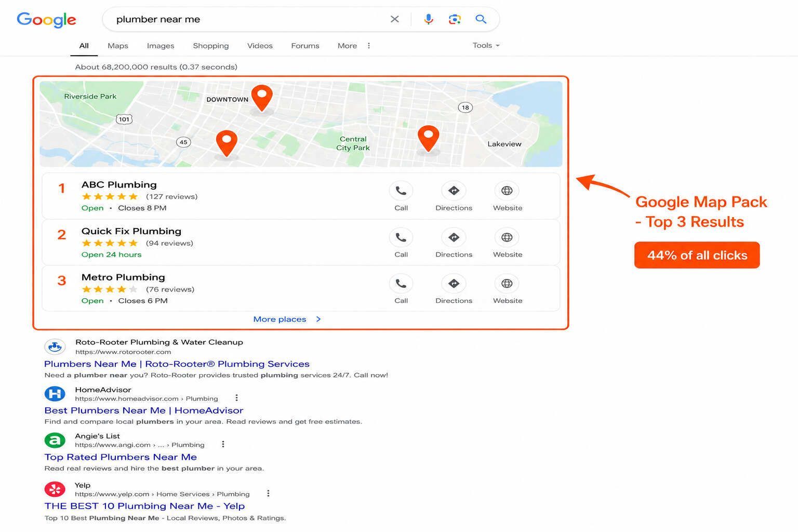Expand the More tabs menu
This screenshot has width=798, height=532.
354,46
